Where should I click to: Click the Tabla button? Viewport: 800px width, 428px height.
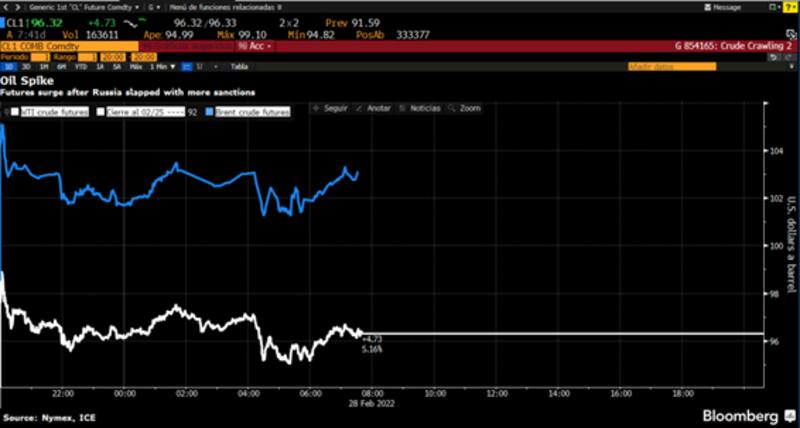click(239, 67)
